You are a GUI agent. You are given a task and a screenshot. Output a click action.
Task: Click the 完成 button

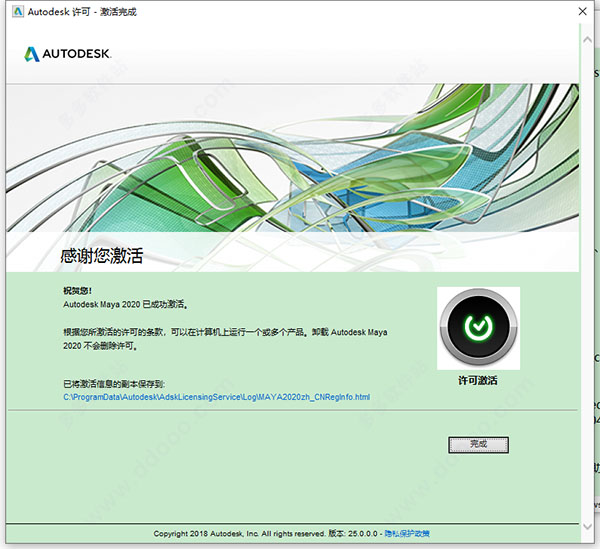click(478, 445)
